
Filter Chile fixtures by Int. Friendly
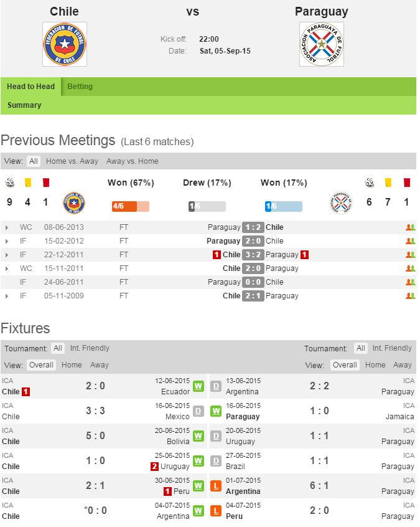90,348
